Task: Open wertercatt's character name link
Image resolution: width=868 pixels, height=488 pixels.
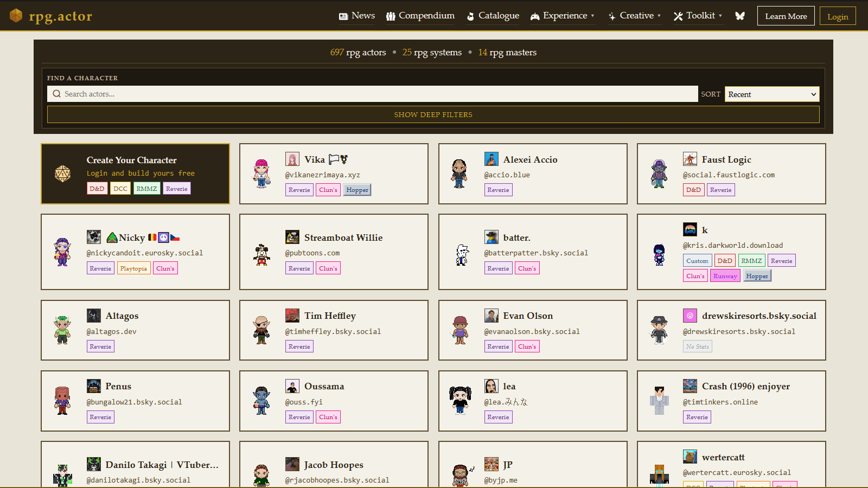Action: tap(723, 457)
